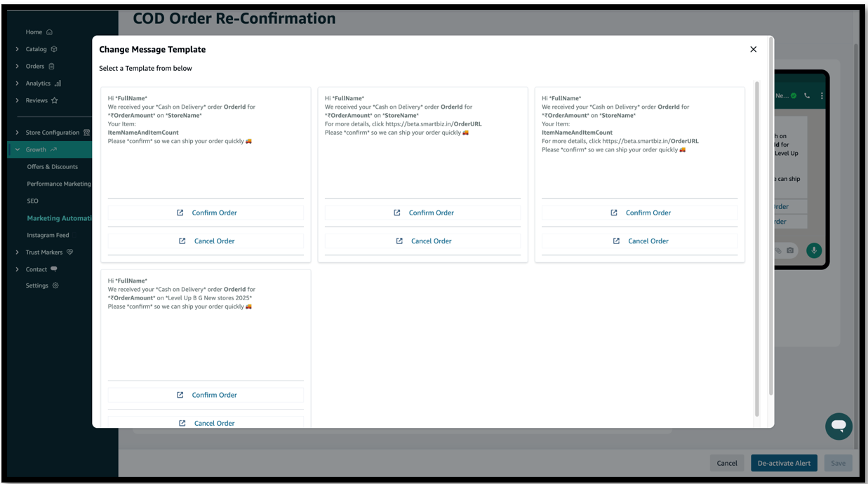Close the Change Message Template dialog

(753, 49)
